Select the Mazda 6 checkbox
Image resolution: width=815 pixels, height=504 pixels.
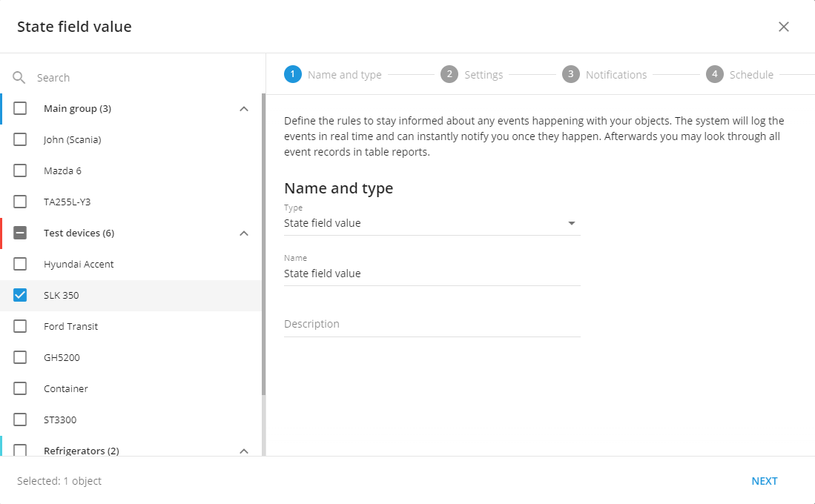point(20,170)
